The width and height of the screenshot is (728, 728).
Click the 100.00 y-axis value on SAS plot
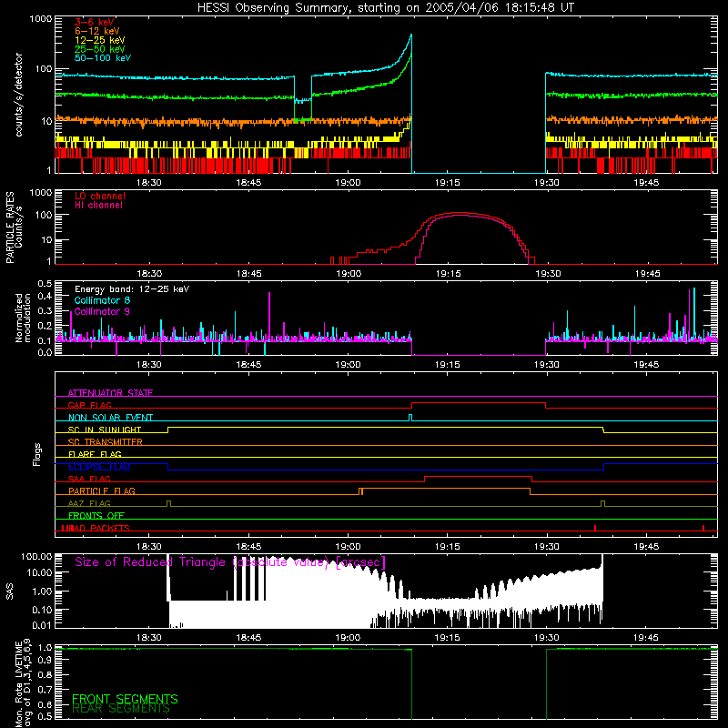click(36, 556)
